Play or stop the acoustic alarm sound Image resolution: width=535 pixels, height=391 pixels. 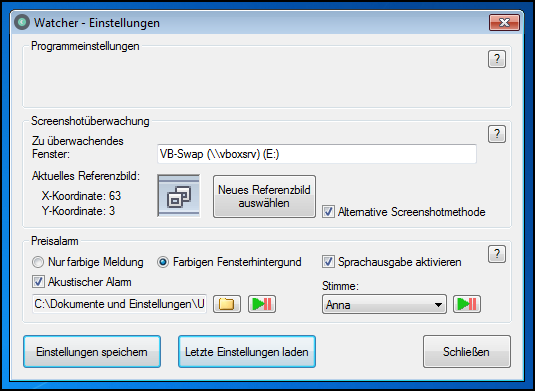[262, 304]
